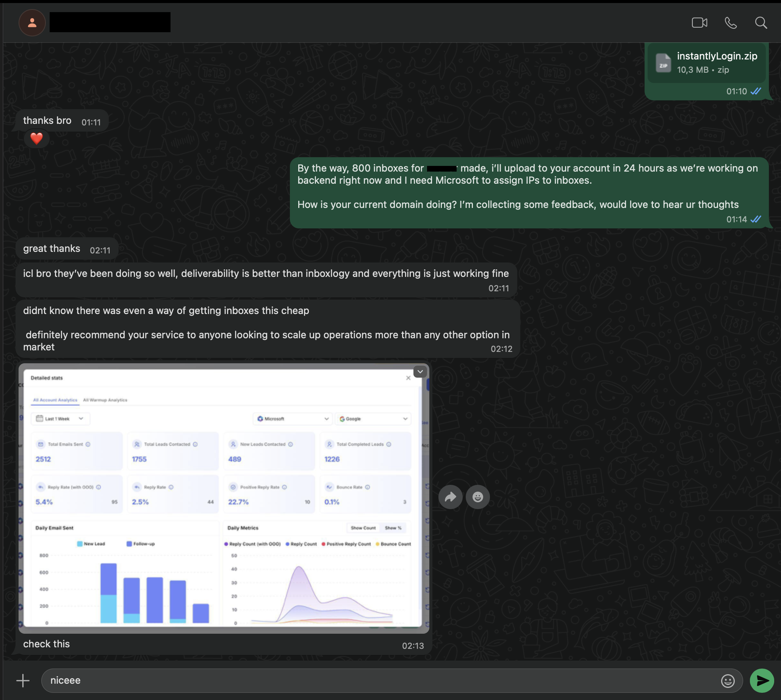Open emoji picker in message box
Image resolution: width=781 pixels, height=700 pixels.
click(728, 681)
